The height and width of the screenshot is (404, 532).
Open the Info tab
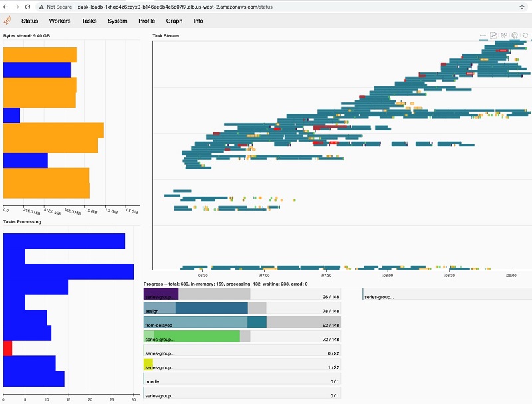[198, 21]
